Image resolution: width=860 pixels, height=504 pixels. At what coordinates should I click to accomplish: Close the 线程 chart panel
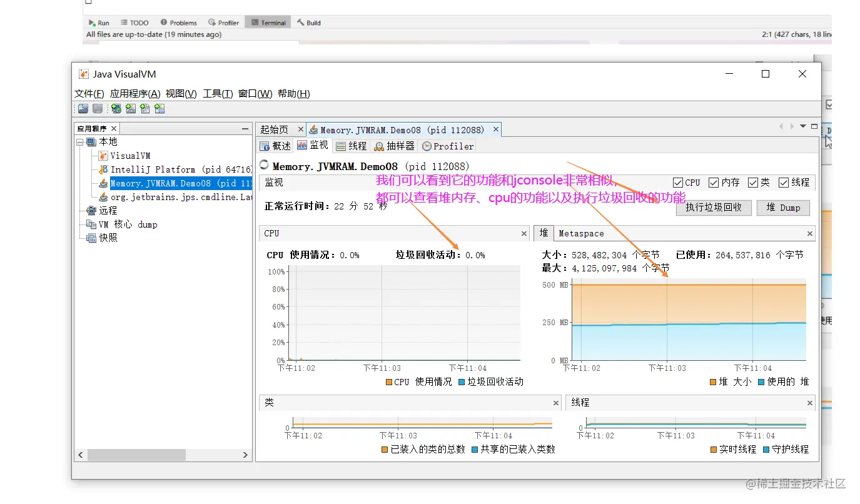tap(810, 403)
